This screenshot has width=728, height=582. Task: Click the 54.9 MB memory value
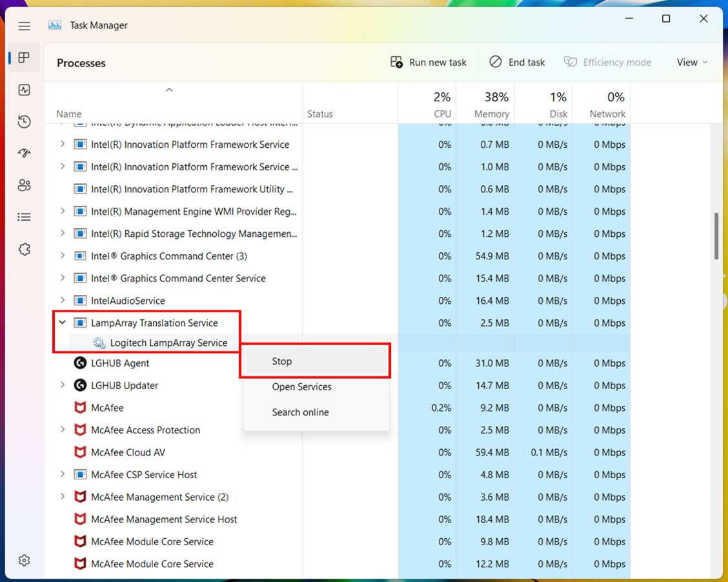(492, 256)
